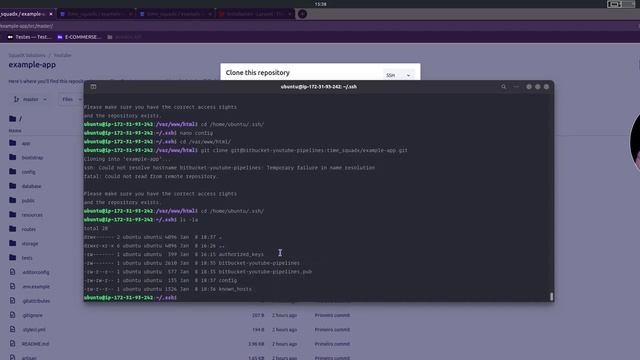Open the Files dropdown in Bitbucket
Screen dimensions: 640x360
(x=72, y=99)
